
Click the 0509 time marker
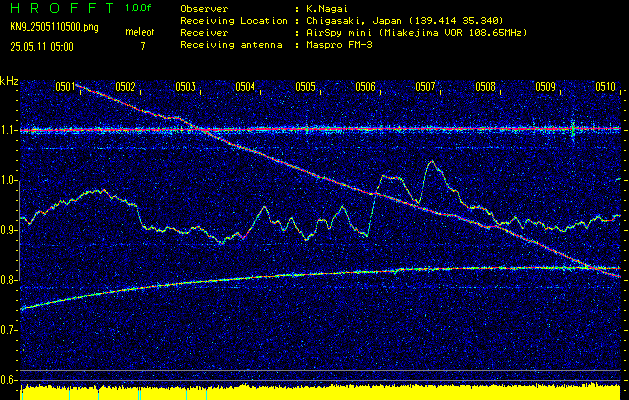click(x=546, y=86)
